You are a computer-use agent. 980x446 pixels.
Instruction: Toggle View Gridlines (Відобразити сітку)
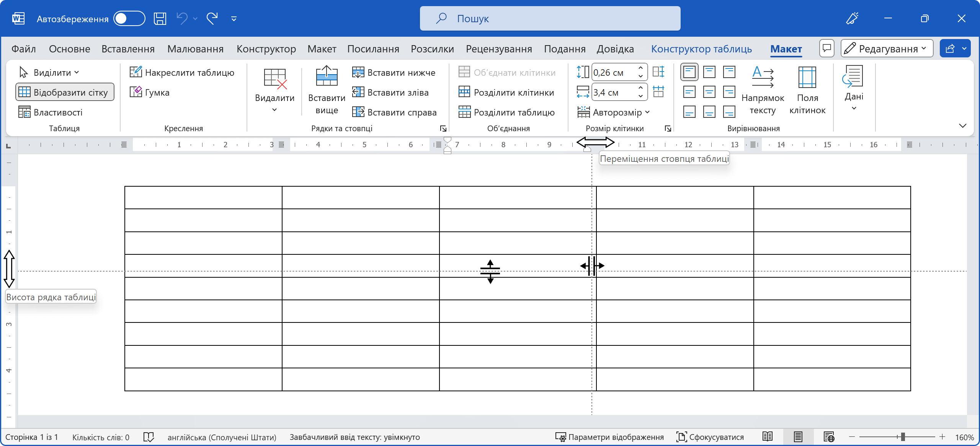click(x=65, y=92)
